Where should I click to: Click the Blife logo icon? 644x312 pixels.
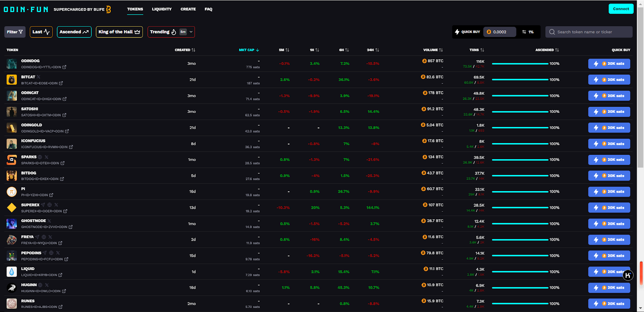pos(108,9)
